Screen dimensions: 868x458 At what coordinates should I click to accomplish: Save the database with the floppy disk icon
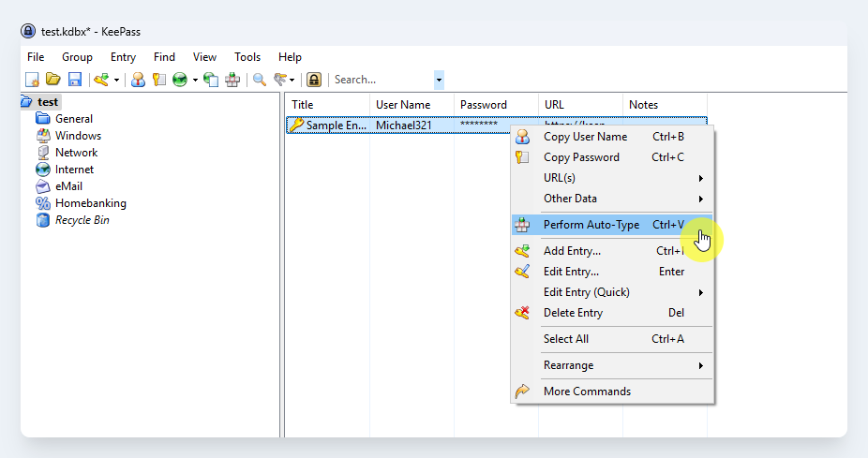(x=75, y=80)
